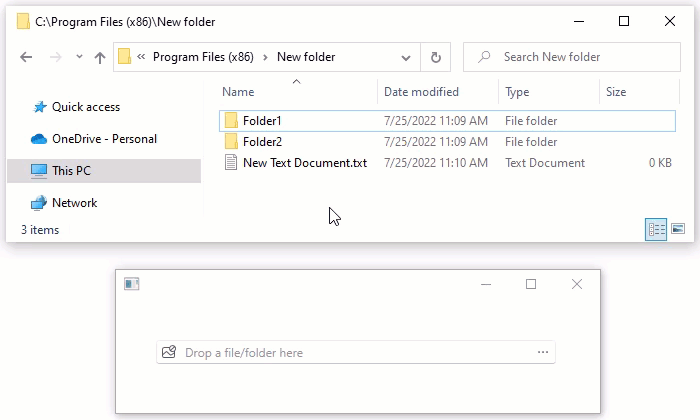Viewport: 700px width, 420px height.
Task: Select the New Text Document.txt file icon
Action: 231,162
